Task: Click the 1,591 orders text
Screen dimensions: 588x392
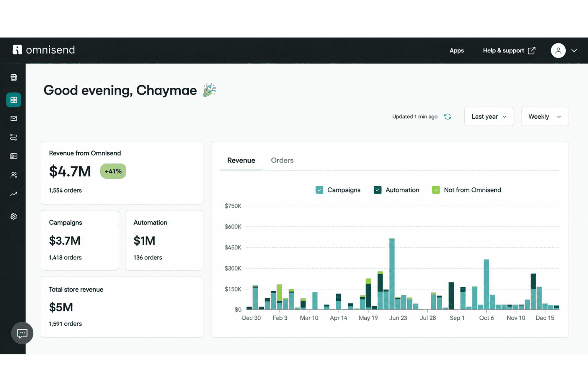Action: [65, 324]
